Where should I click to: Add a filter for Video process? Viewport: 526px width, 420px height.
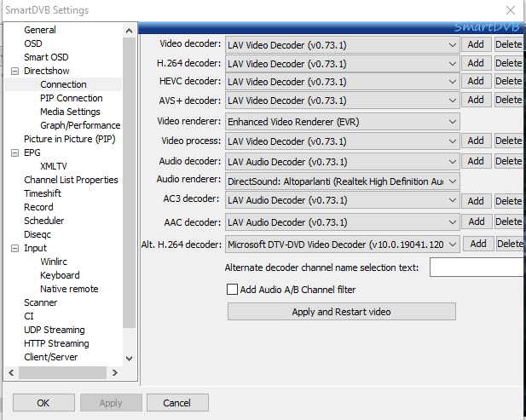click(x=476, y=141)
